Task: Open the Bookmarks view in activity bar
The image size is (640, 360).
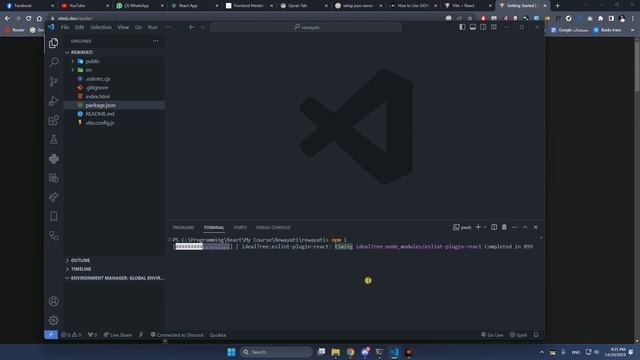Action: coord(53,217)
